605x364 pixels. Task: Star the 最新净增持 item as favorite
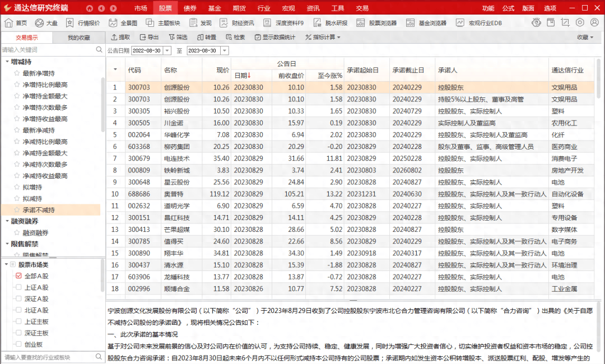pos(17,73)
